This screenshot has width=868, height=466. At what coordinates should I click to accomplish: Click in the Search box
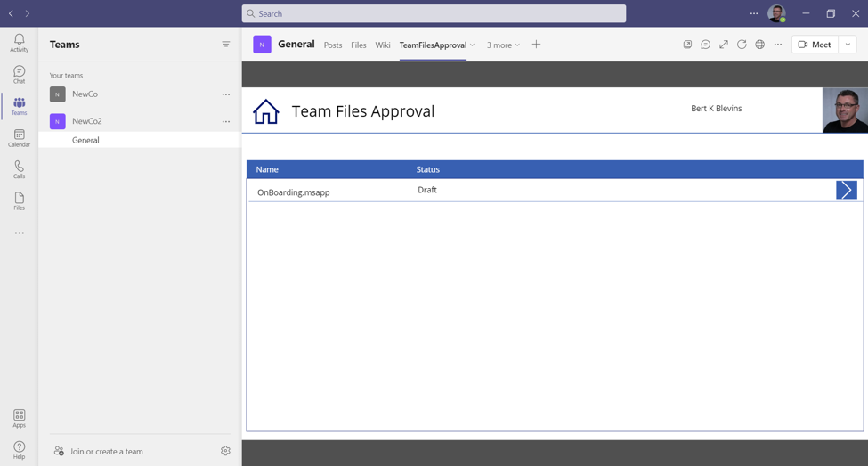[434, 13]
